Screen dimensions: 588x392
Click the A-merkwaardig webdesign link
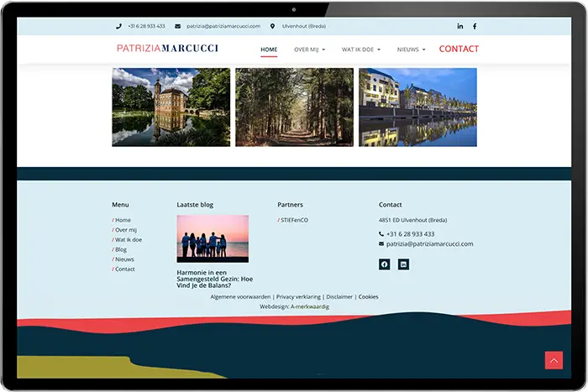[x=310, y=306]
